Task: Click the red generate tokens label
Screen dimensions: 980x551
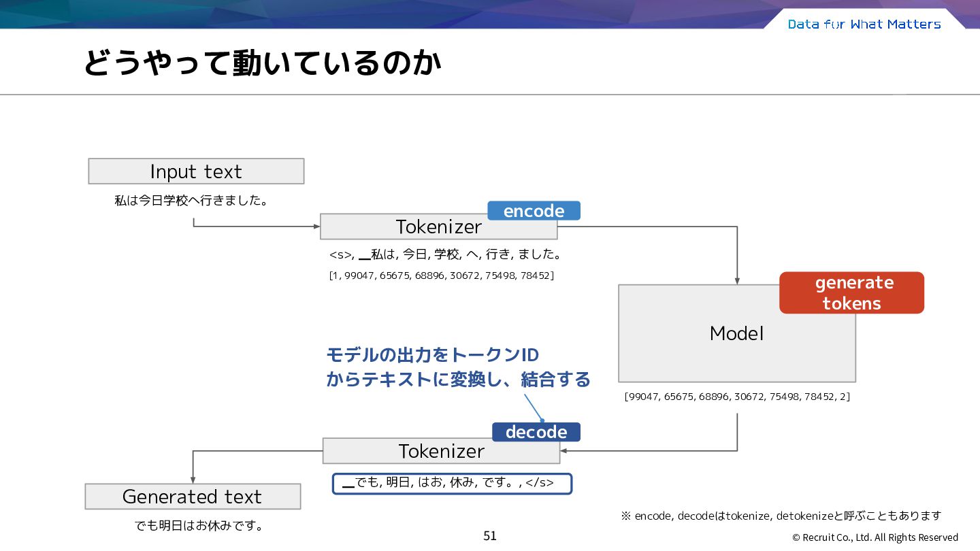Action: [852, 293]
